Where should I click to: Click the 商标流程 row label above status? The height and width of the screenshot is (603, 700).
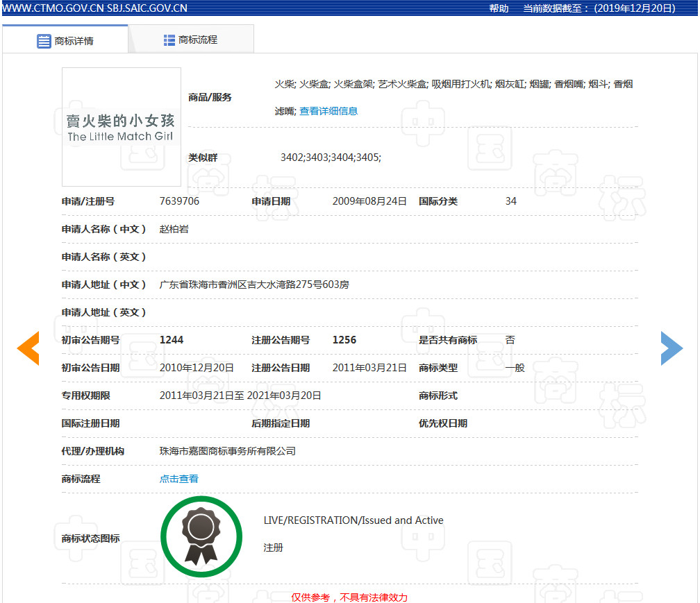tap(81, 479)
